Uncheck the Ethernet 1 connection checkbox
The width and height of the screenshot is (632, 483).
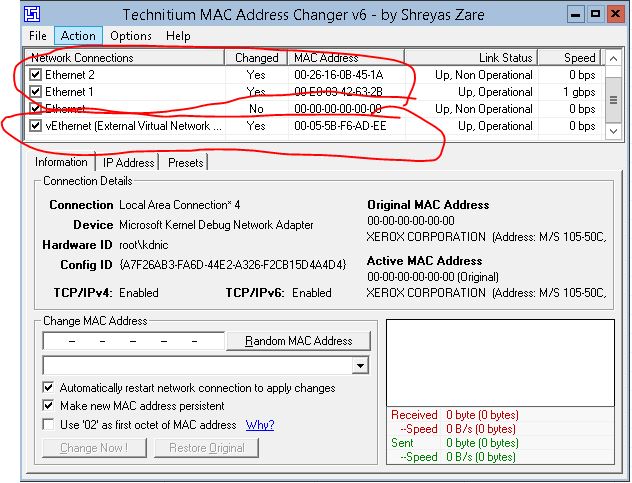(35, 92)
